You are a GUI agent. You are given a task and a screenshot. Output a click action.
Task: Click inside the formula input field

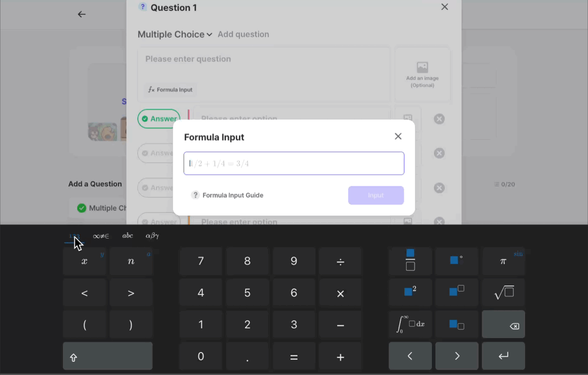293,164
